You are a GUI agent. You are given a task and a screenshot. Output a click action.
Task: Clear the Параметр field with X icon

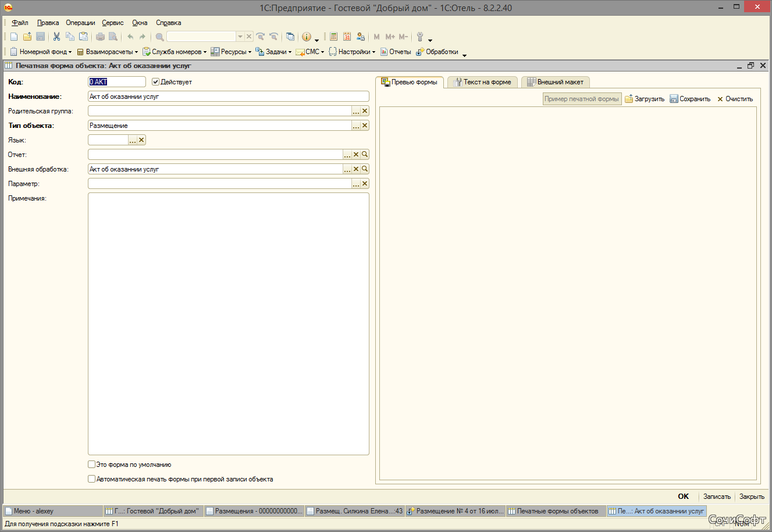(365, 184)
